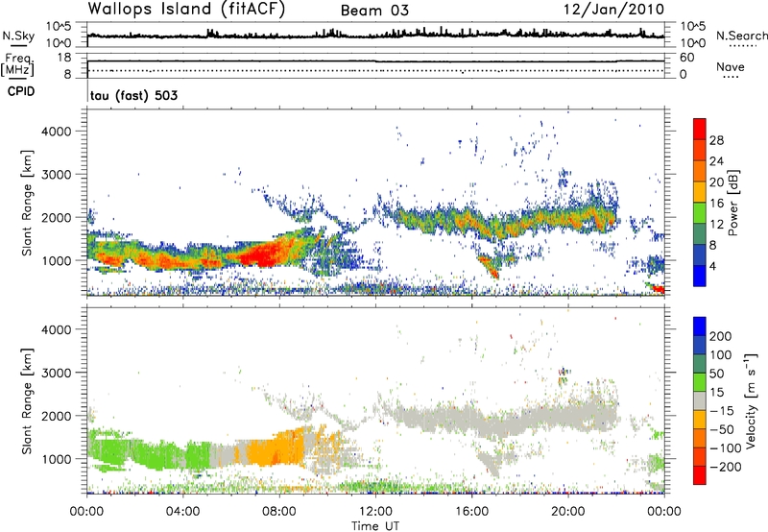The image size is (768, 532).
Task: Click the '28' tick on the power color bar
Action: click(x=716, y=140)
